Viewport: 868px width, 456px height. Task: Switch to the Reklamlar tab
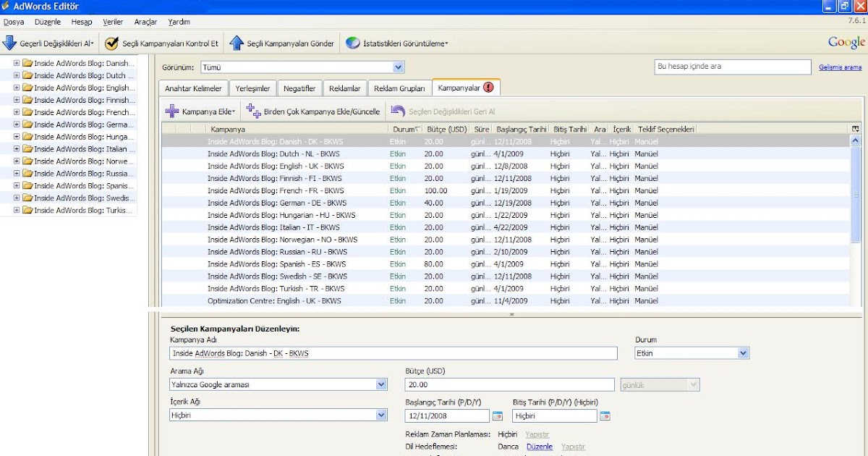(344, 88)
